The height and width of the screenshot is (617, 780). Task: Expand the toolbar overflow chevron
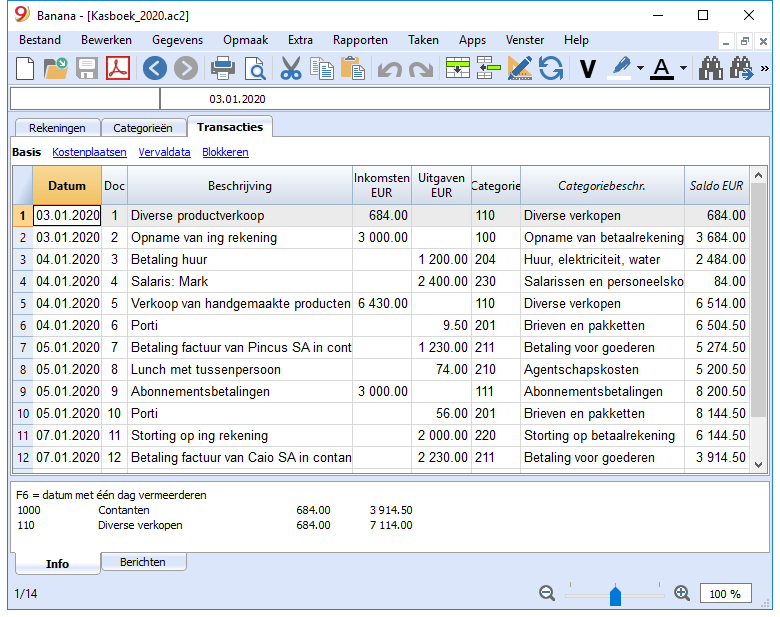(x=765, y=68)
